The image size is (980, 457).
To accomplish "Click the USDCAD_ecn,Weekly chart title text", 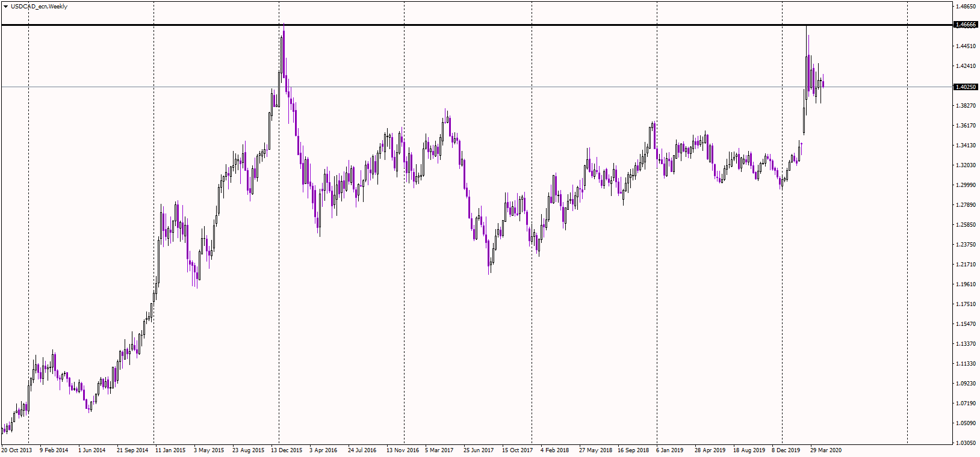I will (39, 7).
